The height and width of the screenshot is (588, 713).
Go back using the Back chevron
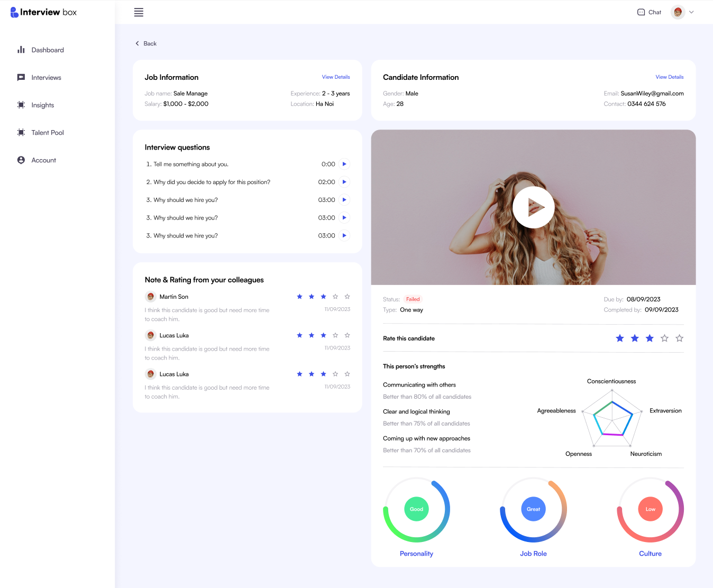pyautogui.click(x=138, y=43)
